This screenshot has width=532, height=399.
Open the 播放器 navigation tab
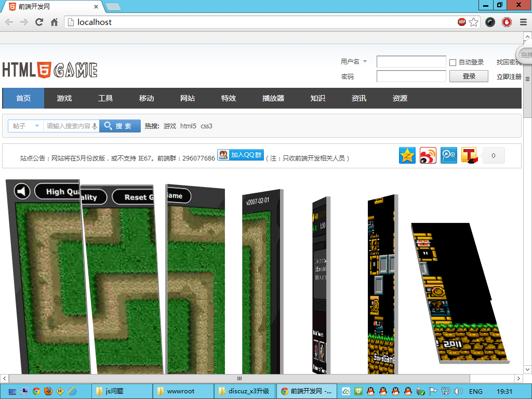(273, 98)
